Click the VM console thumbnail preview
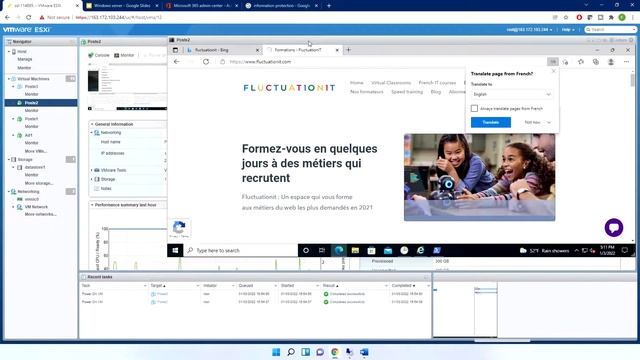This screenshot has height=360, width=640. pos(127,88)
